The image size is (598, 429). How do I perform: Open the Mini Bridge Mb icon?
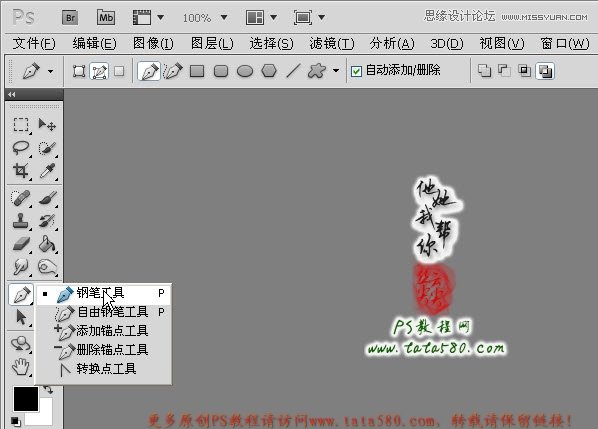coord(106,18)
